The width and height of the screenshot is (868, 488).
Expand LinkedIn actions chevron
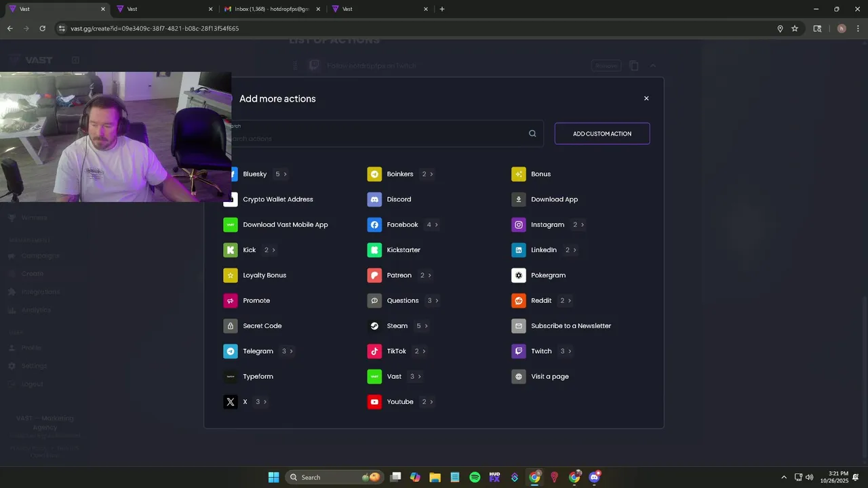click(x=574, y=250)
